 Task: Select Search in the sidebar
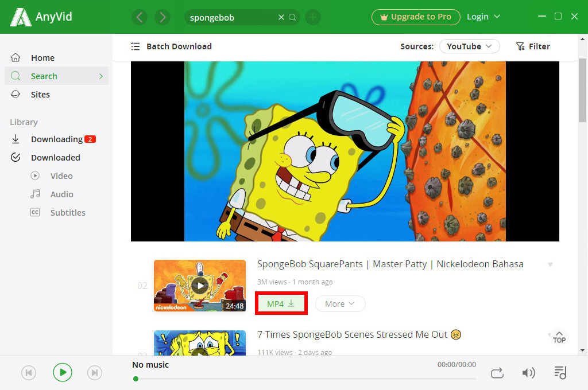click(x=56, y=76)
